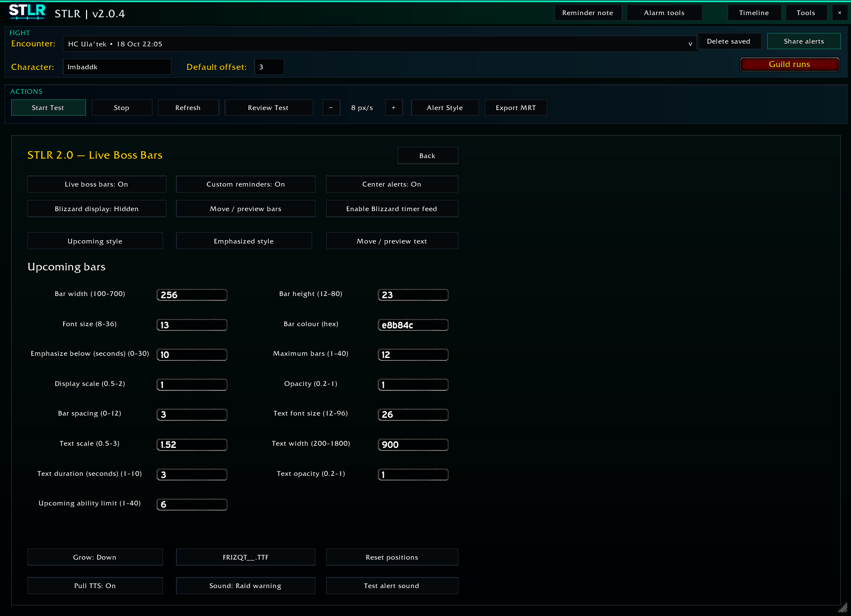Click the Refresh button

[x=188, y=108]
